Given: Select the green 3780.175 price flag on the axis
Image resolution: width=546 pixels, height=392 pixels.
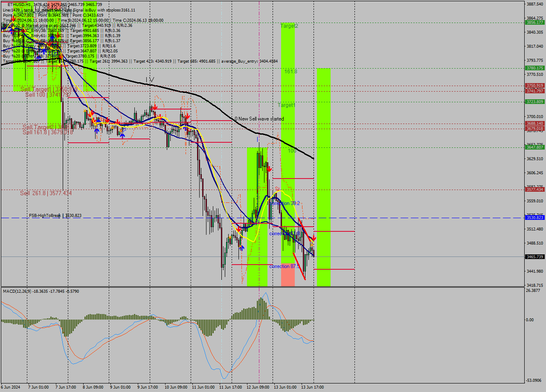Looking at the screenshot, I should (535, 67).
